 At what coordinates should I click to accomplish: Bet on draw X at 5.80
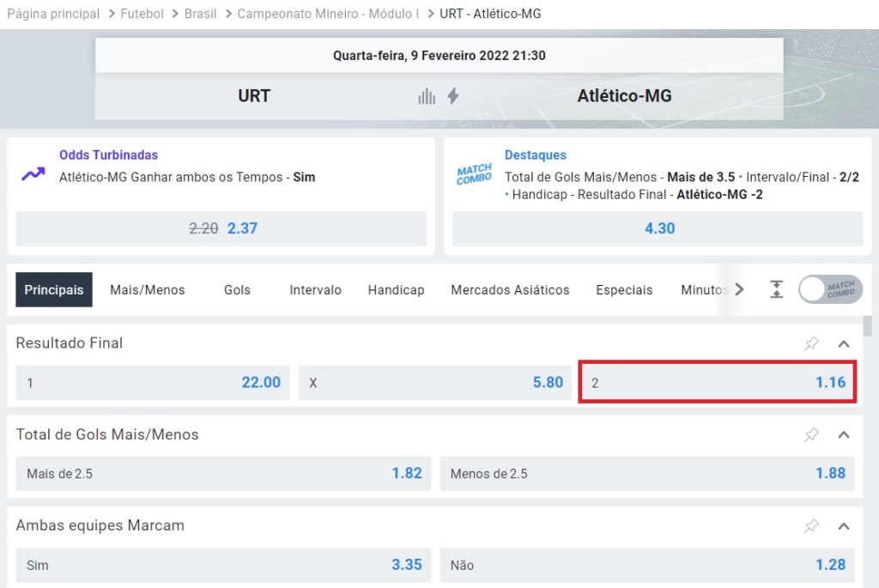coord(435,383)
